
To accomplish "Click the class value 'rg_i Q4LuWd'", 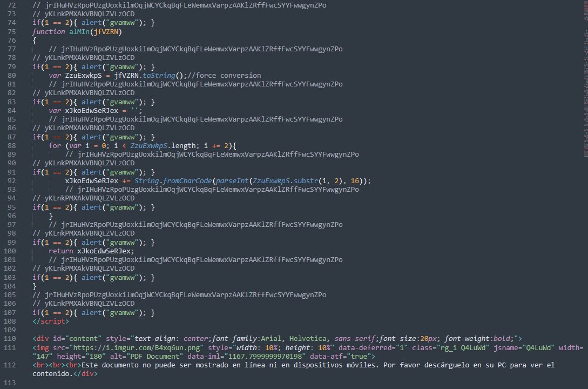I will point(463,348).
